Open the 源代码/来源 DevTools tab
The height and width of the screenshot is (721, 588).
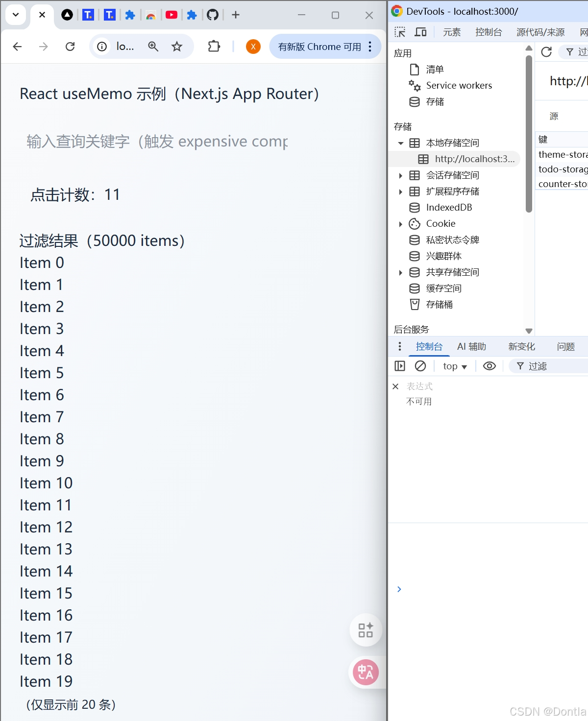(540, 32)
